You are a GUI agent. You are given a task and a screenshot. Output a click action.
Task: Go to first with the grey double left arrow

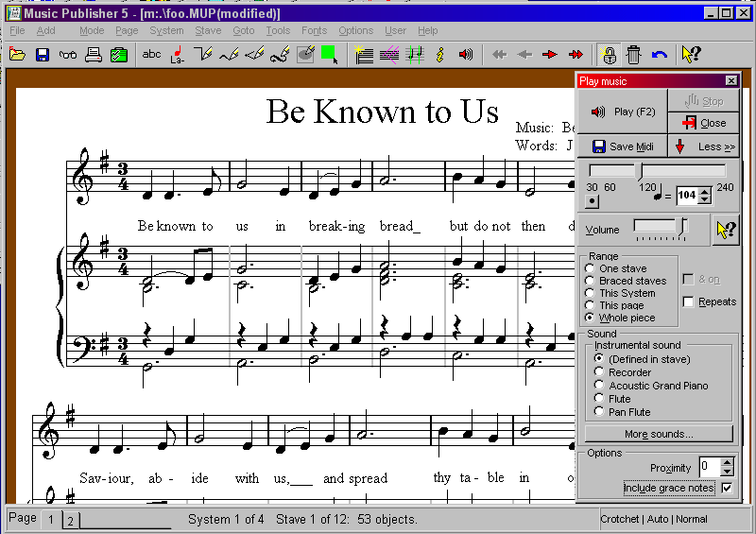(x=499, y=55)
